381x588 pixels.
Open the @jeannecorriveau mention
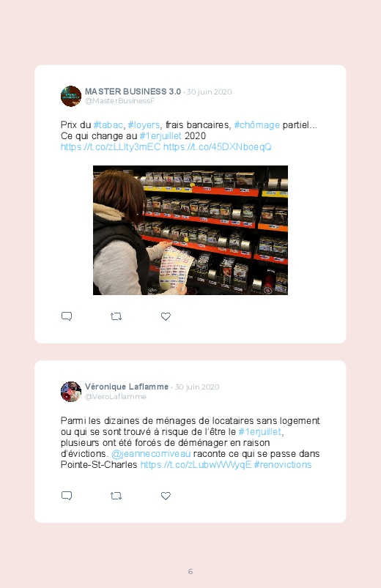click(x=151, y=454)
